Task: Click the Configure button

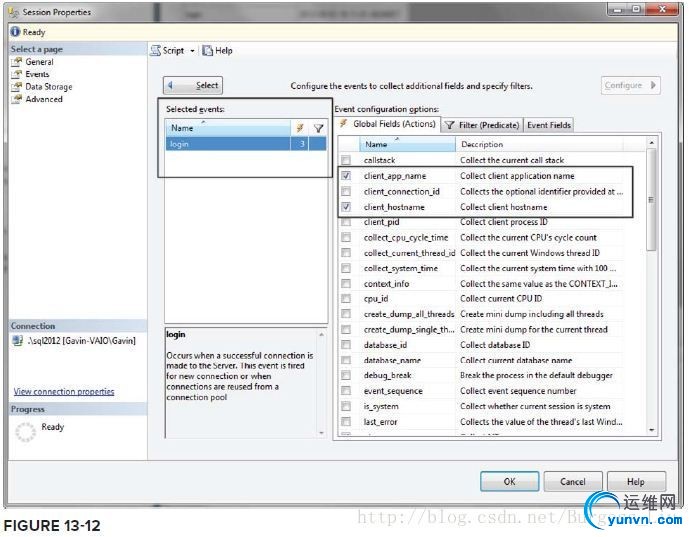Action: 631,85
